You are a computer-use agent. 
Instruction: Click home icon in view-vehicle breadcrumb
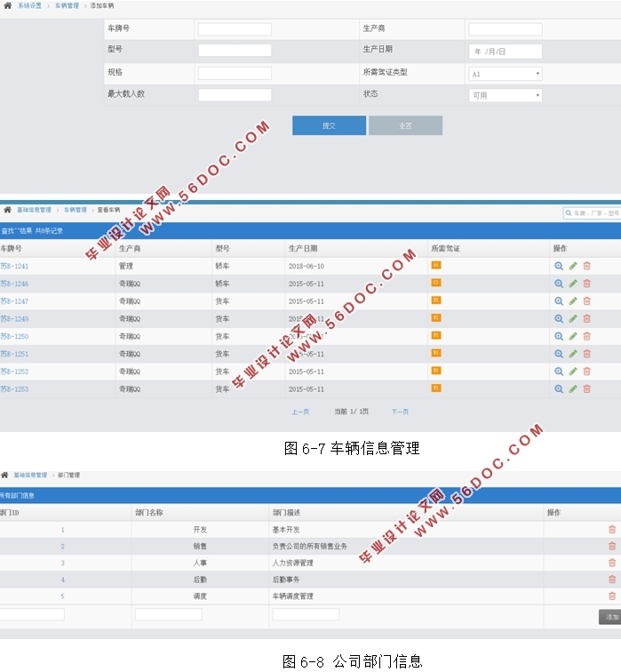(7, 210)
